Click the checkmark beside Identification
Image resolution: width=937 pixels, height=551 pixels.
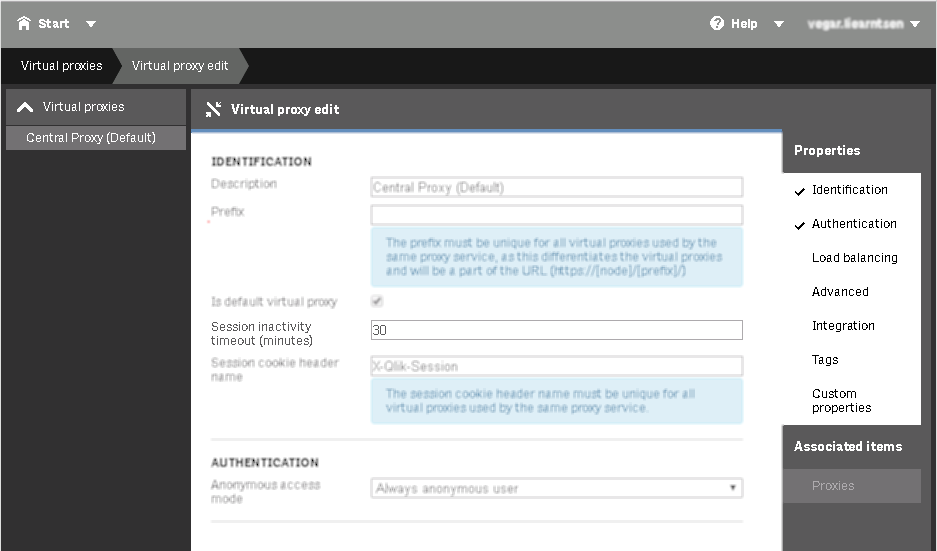click(800, 191)
